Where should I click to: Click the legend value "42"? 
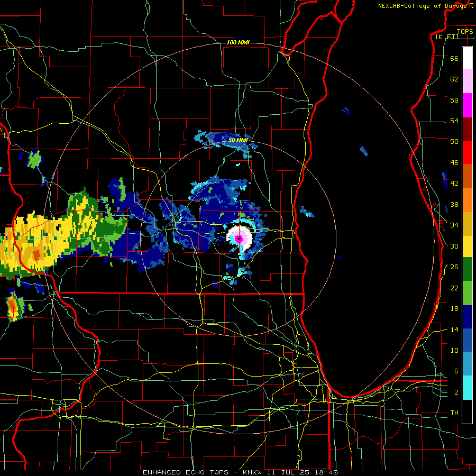(x=454, y=184)
